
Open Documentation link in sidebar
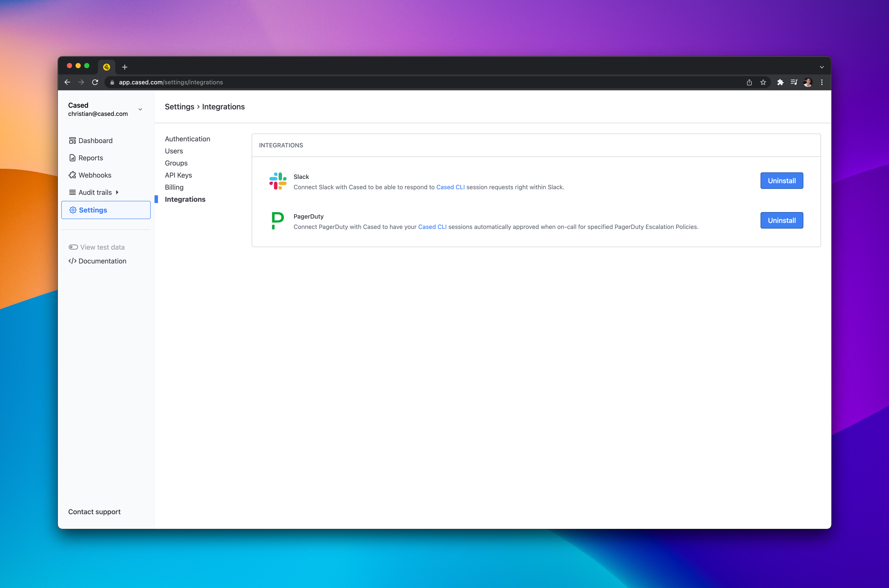(102, 261)
